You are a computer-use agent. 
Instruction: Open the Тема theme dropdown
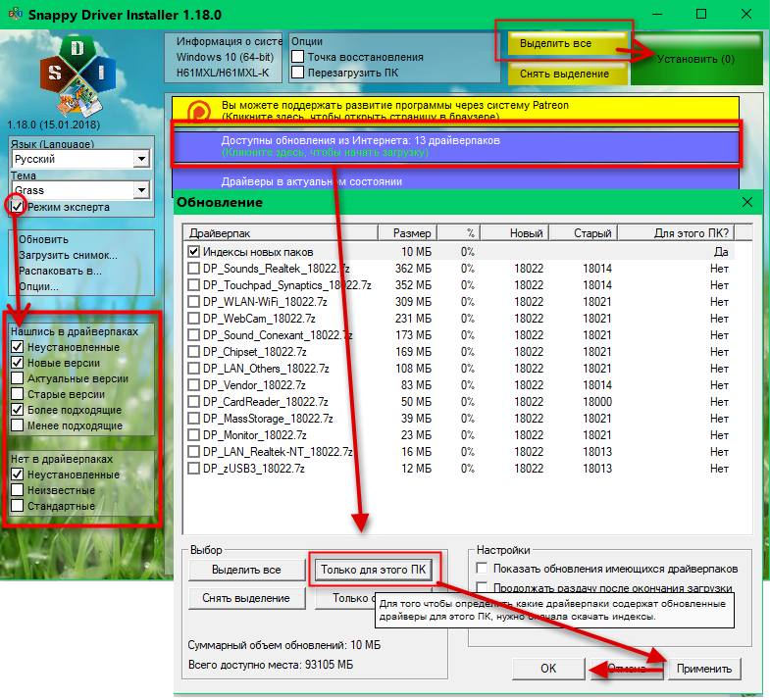(141, 190)
